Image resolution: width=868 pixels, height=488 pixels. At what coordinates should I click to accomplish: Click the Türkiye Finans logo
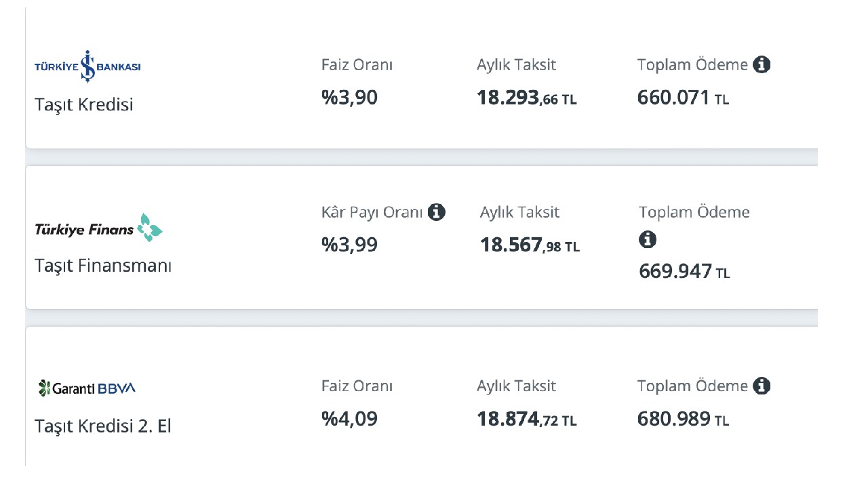tap(98, 228)
